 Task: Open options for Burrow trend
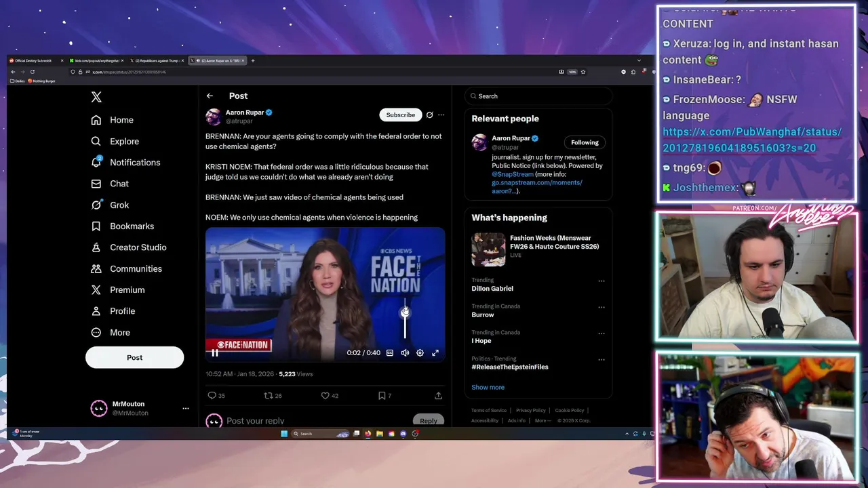(x=601, y=307)
